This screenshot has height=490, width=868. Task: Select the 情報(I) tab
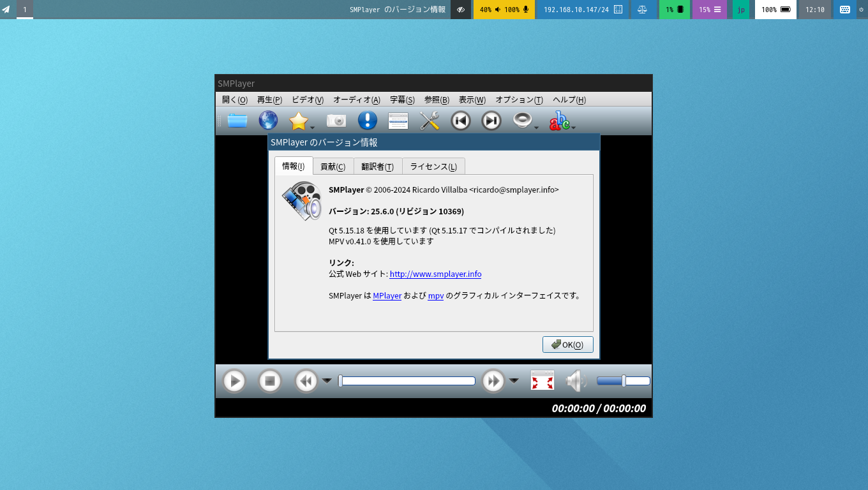(294, 166)
